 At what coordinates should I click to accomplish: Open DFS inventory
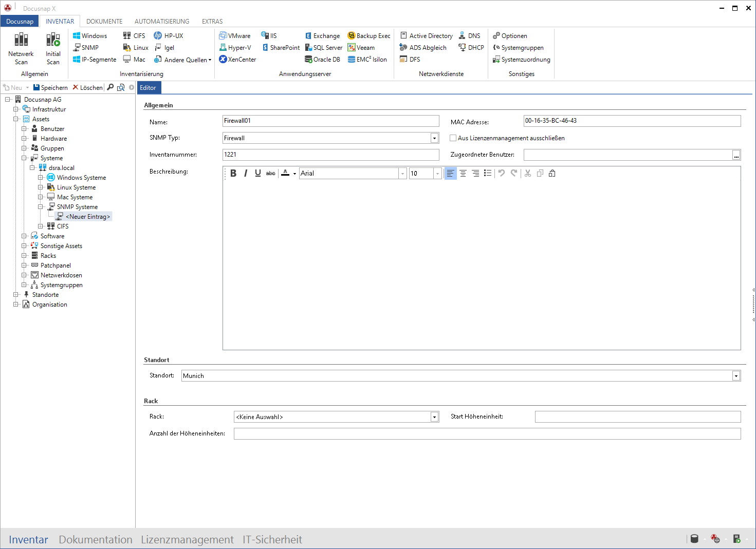pos(410,60)
